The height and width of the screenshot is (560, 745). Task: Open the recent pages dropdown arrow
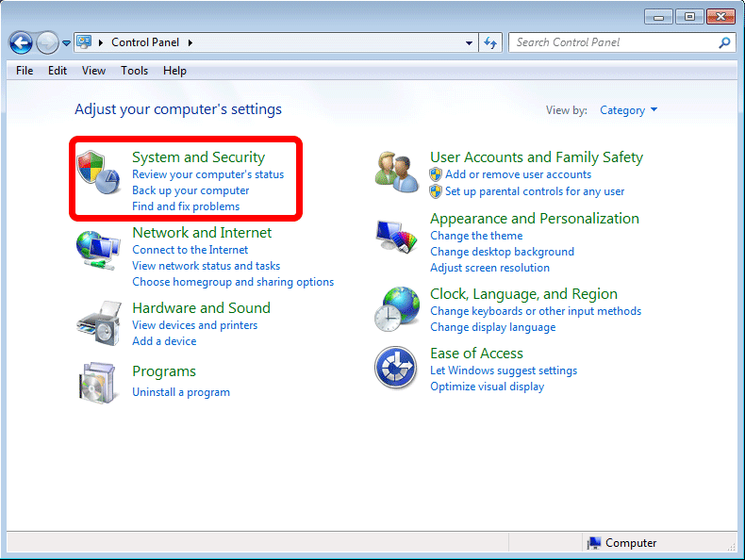tap(67, 43)
